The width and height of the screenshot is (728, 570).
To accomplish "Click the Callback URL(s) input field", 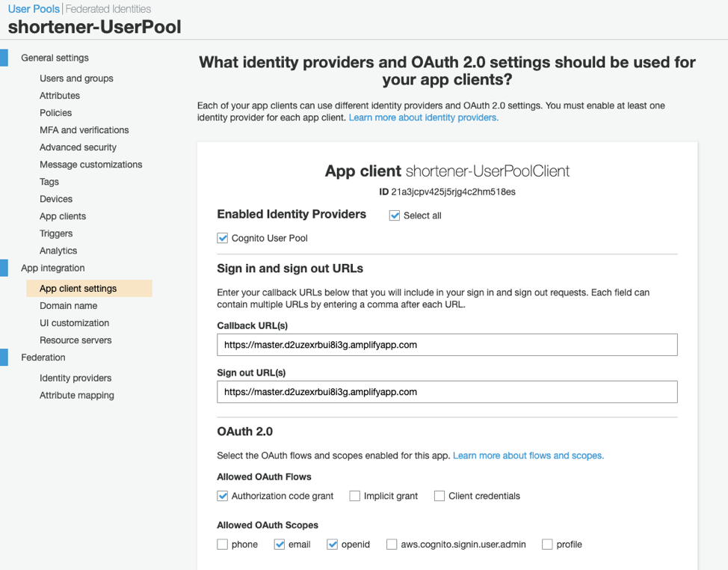I will click(x=446, y=344).
